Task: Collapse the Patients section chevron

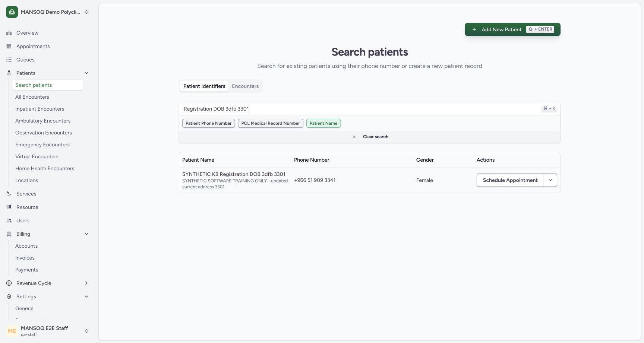Action: pyautogui.click(x=86, y=73)
